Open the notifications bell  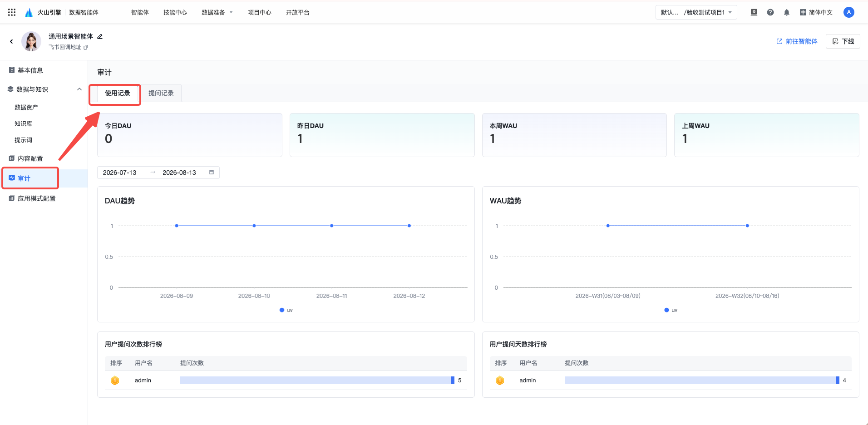point(787,12)
